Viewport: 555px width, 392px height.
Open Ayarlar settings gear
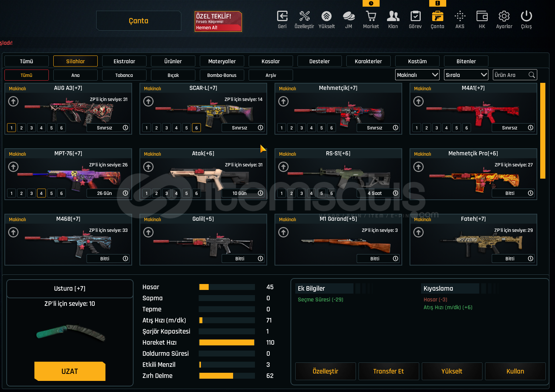tap(504, 17)
